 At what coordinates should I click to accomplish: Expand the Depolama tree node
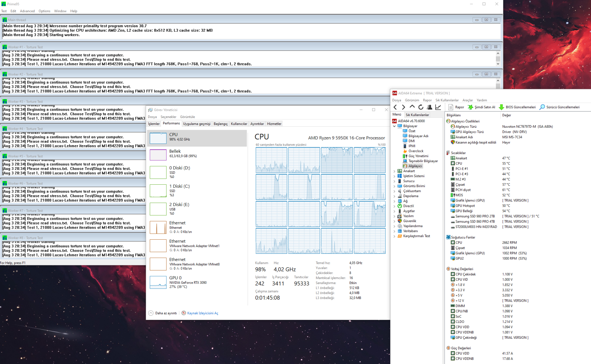[x=394, y=196]
